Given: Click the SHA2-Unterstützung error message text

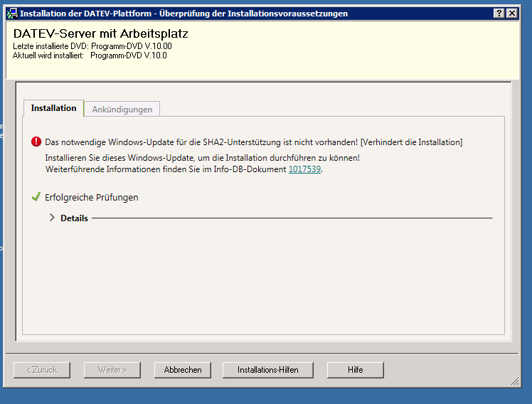Looking at the screenshot, I should (x=253, y=142).
